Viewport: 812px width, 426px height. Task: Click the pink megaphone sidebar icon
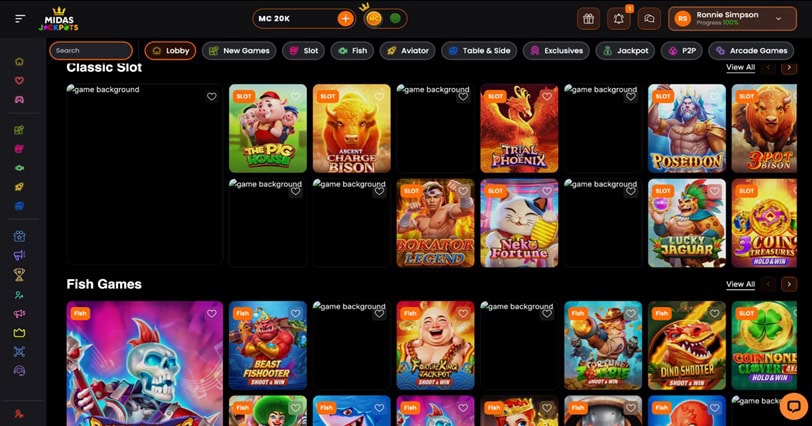19,314
